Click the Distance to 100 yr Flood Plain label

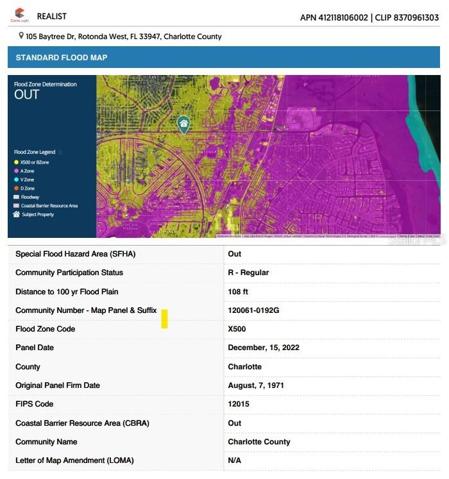[67, 292]
